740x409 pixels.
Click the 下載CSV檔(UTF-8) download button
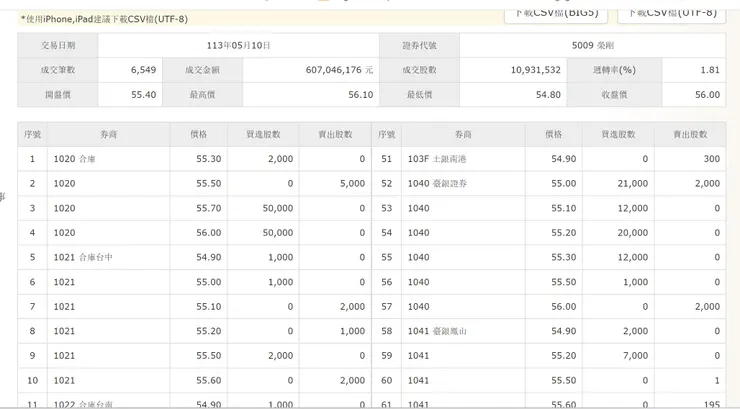[x=672, y=14]
